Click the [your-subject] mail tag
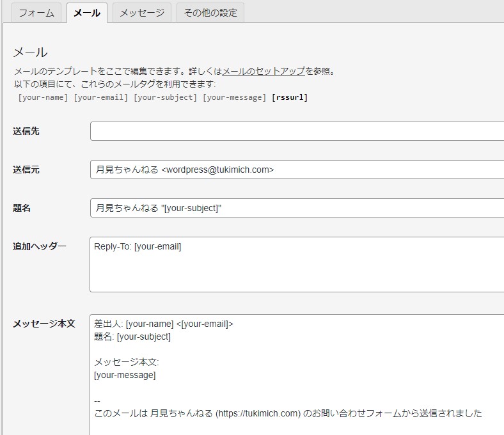The image size is (504, 435). [x=165, y=97]
